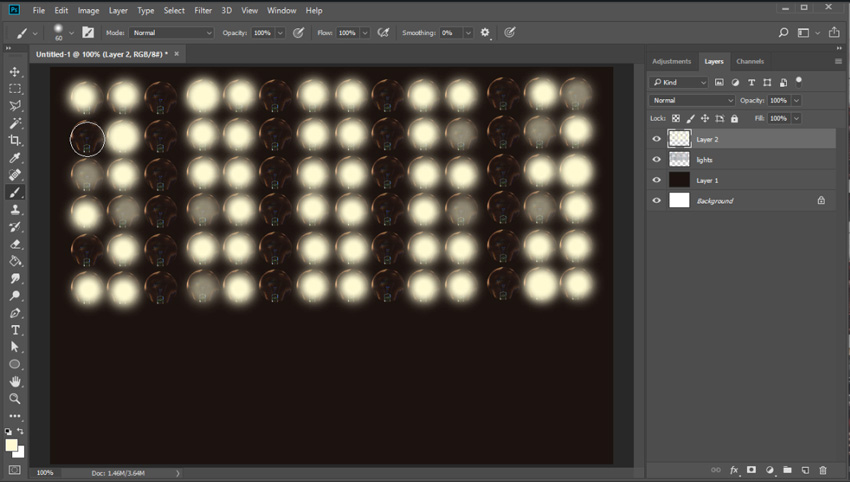Open the Kind layer filter dropdown
The image size is (850, 482).
[x=678, y=82]
